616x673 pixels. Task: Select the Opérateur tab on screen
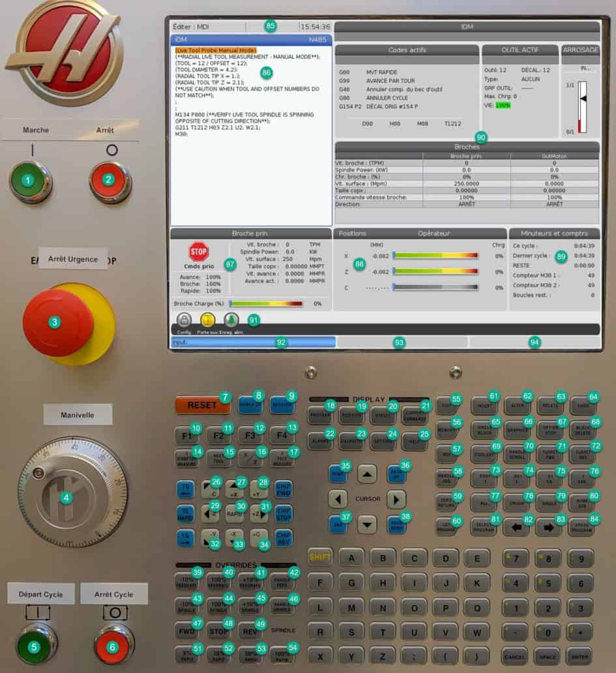(x=434, y=233)
